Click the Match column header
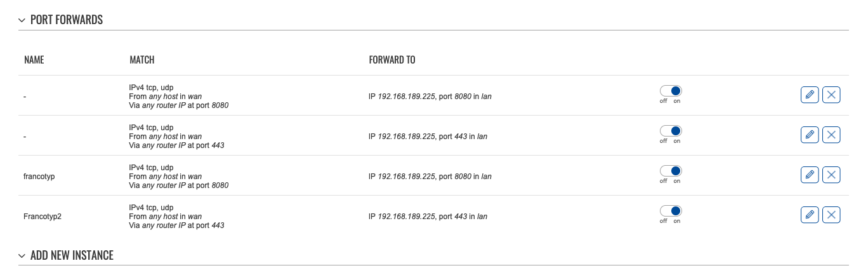Screen dimensions: 868x275 (x=142, y=60)
